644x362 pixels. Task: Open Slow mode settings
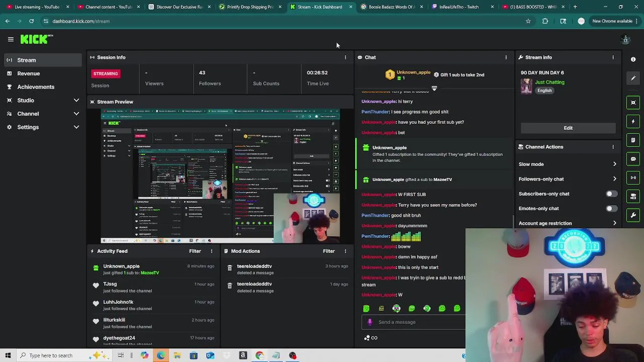click(568, 164)
